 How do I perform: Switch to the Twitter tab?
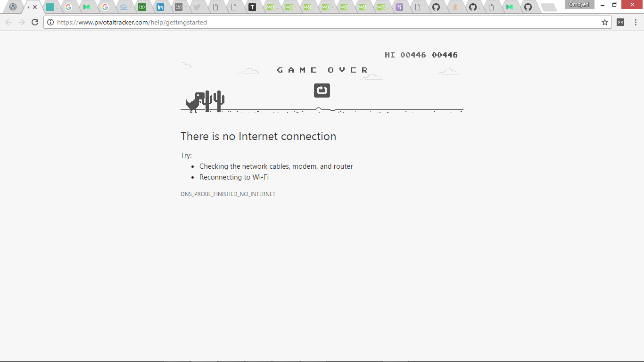197,7
